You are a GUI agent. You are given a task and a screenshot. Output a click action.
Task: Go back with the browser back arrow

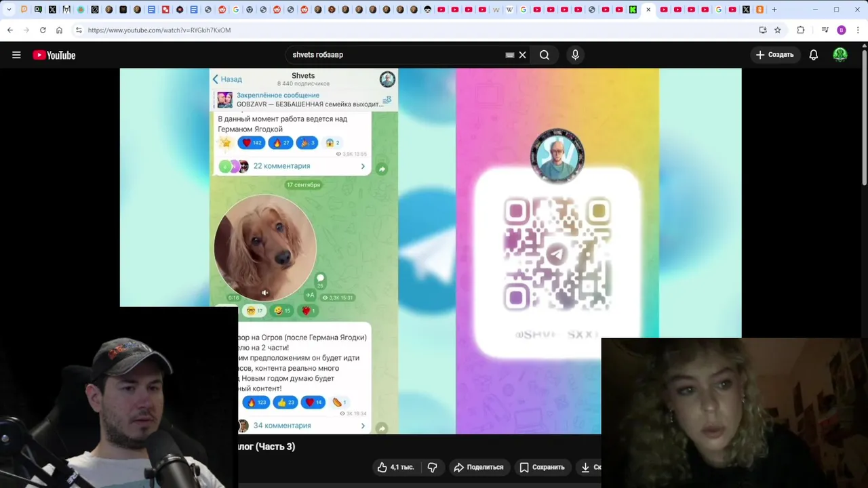point(10,30)
